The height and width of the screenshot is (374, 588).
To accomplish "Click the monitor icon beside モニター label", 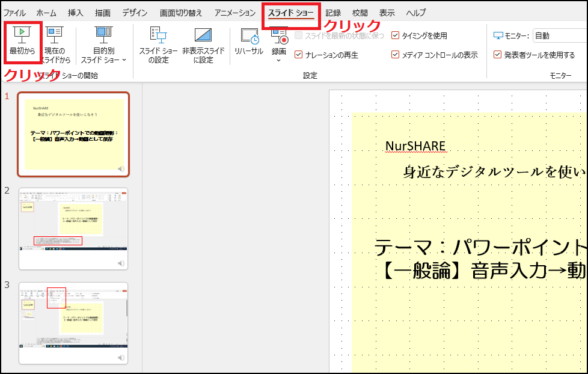I will 498,35.
